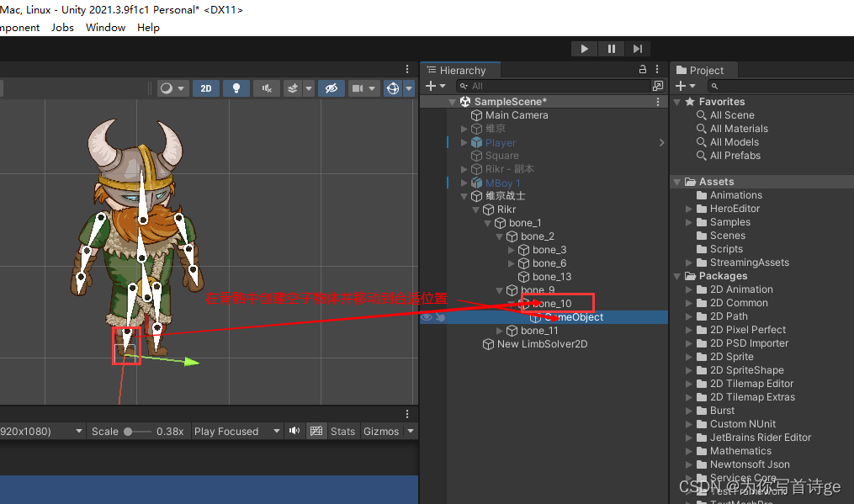This screenshot has width=854, height=504.
Task: Collapse the Packages section
Action: point(677,276)
